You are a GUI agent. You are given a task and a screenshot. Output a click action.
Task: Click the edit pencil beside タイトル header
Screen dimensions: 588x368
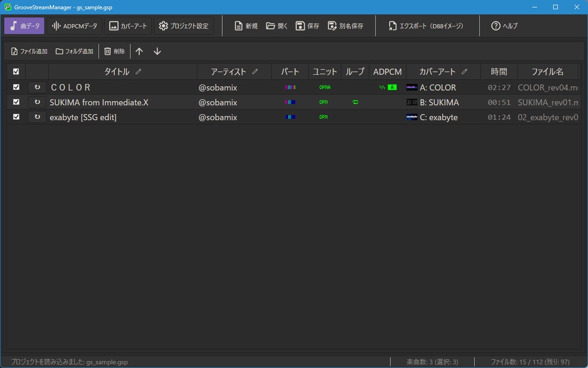pyautogui.click(x=138, y=72)
